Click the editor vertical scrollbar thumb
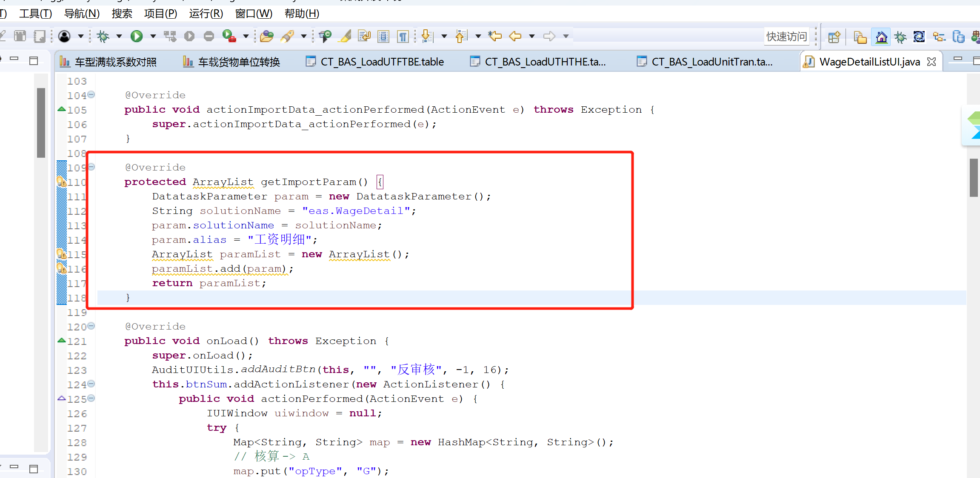Viewport: 980px width, 478px height. pos(974,178)
